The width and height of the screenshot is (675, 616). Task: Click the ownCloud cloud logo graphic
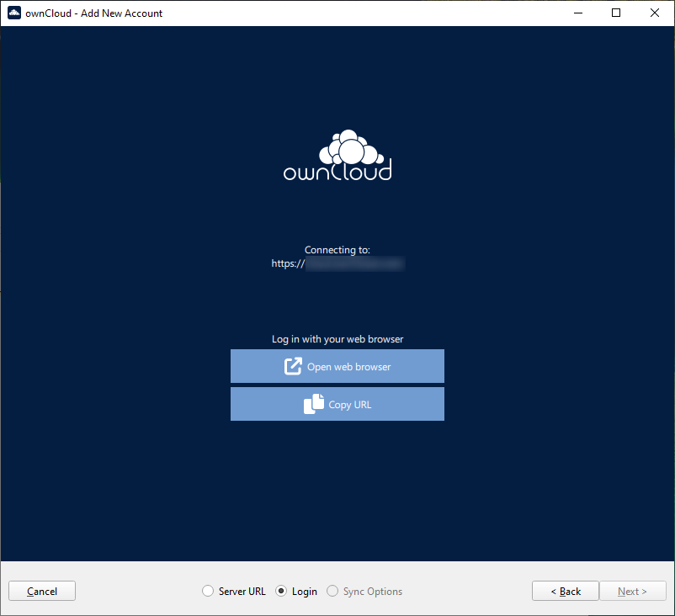[x=349, y=147]
